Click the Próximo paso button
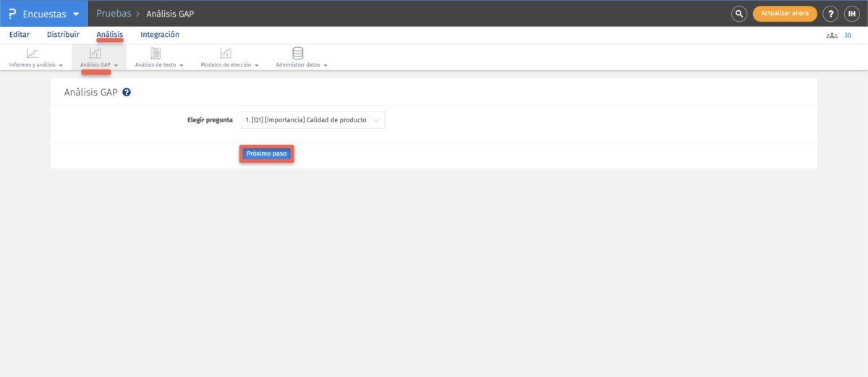 pyautogui.click(x=267, y=154)
